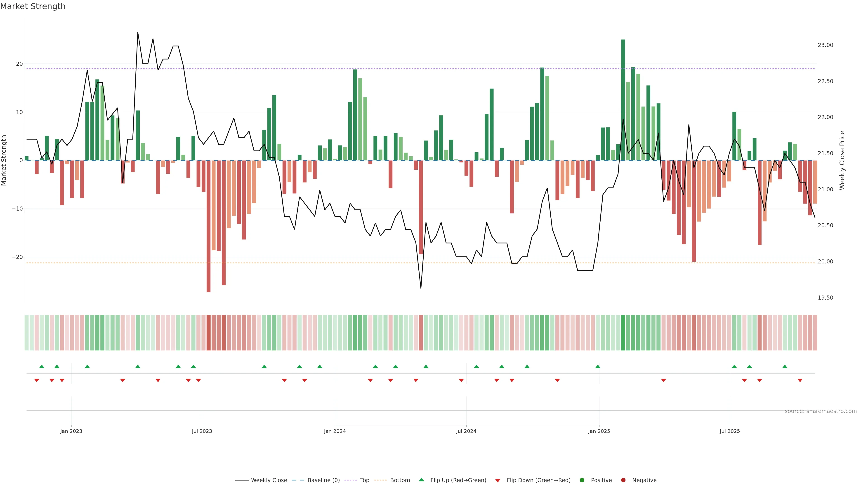Screen dimensions: 868x488
Task: Click the source: sharemaestro.com text
Action: [x=821, y=411]
